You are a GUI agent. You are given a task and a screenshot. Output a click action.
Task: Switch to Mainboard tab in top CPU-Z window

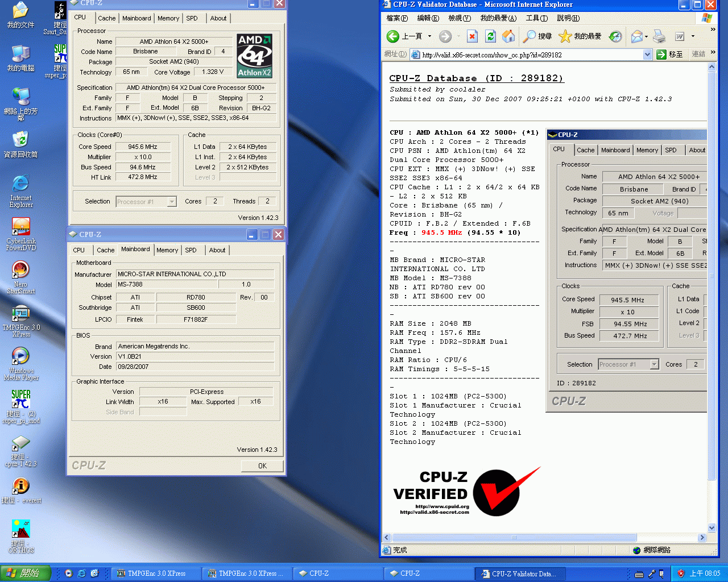(136, 18)
